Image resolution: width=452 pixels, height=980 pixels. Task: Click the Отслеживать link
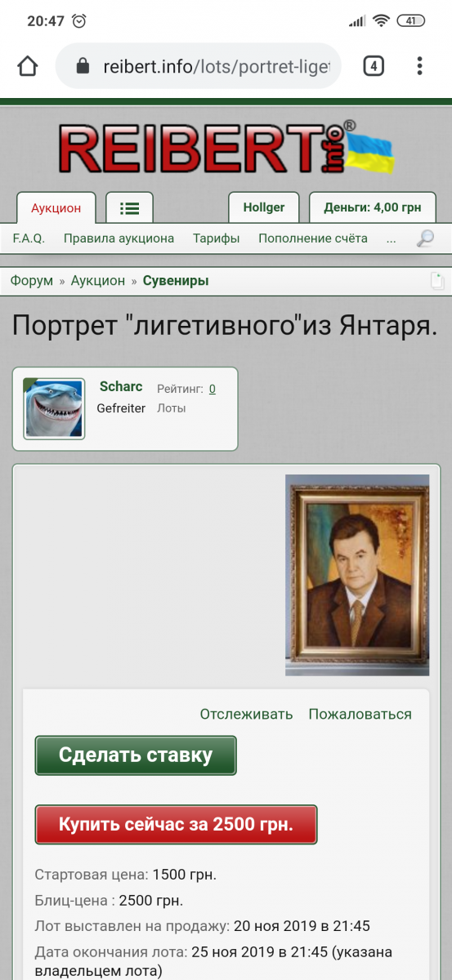[x=246, y=714]
